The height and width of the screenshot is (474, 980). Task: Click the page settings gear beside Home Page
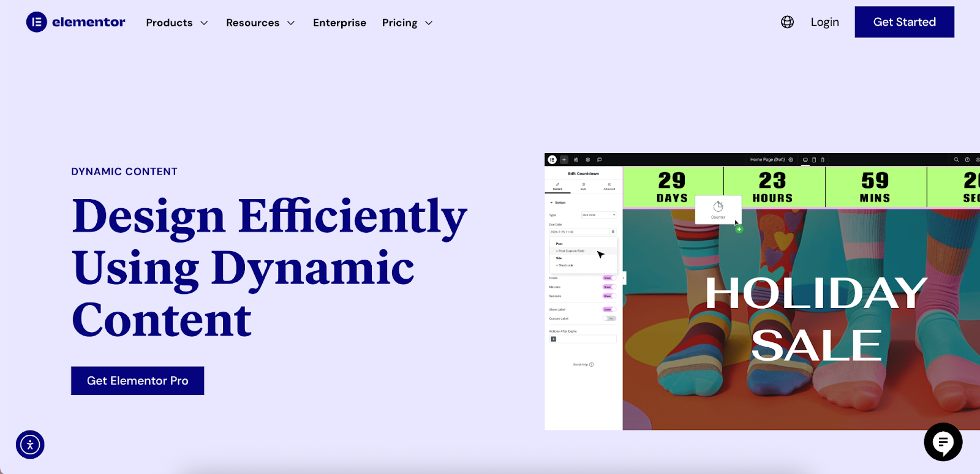coord(791,160)
